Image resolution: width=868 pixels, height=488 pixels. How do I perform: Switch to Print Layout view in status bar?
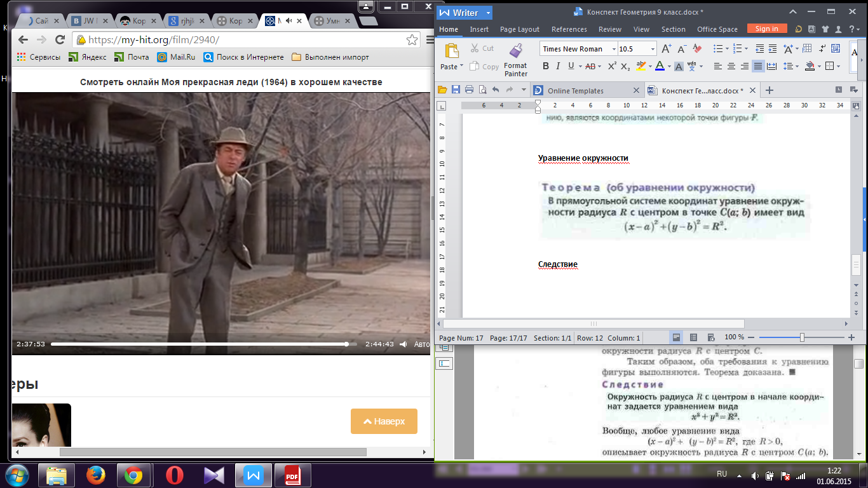coord(676,337)
